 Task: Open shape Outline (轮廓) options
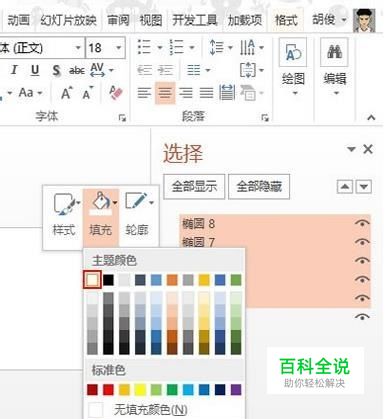tap(138, 215)
